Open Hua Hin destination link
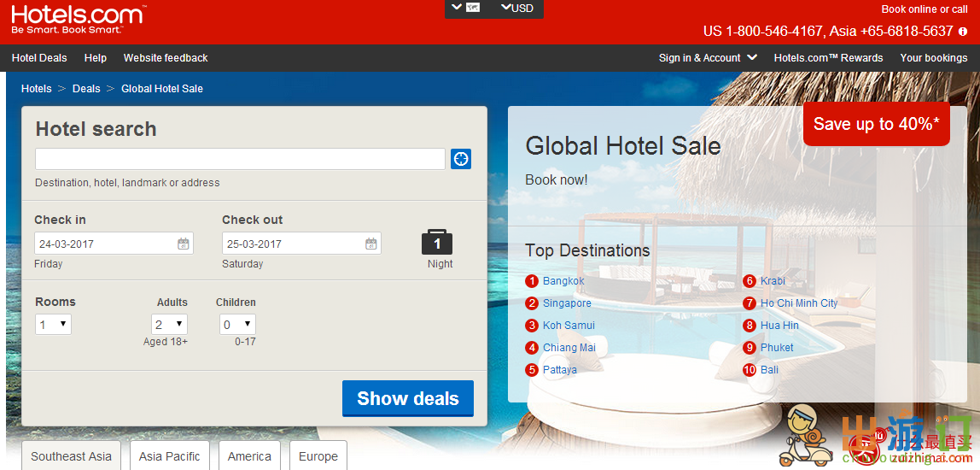The height and width of the screenshot is (470, 980). [779, 326]
